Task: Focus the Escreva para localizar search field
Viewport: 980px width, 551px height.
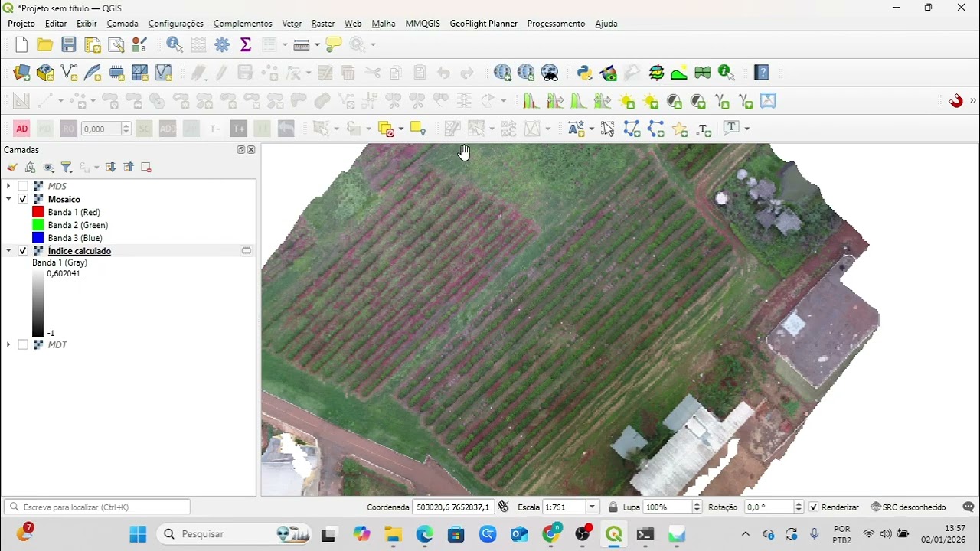Action: [x=97, y=507]
